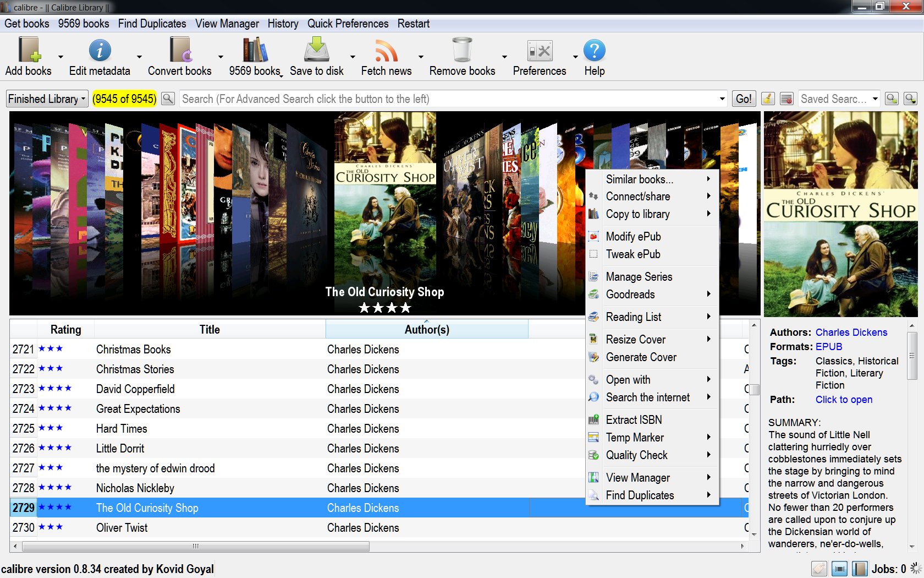This screenshot has height=578, width=924.
Task: Click the Go! search button
Action: pyautogui.click(x=744, y=99)
